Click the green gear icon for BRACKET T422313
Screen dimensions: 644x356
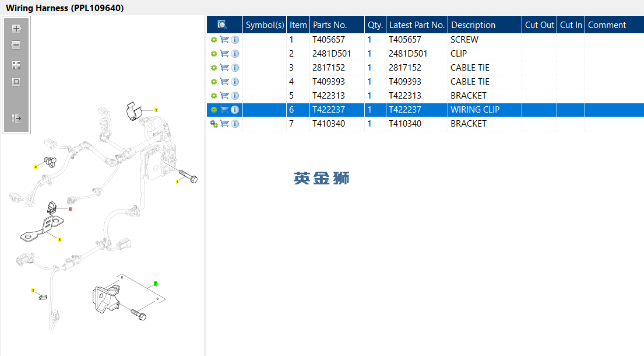[x=213, y=96]
